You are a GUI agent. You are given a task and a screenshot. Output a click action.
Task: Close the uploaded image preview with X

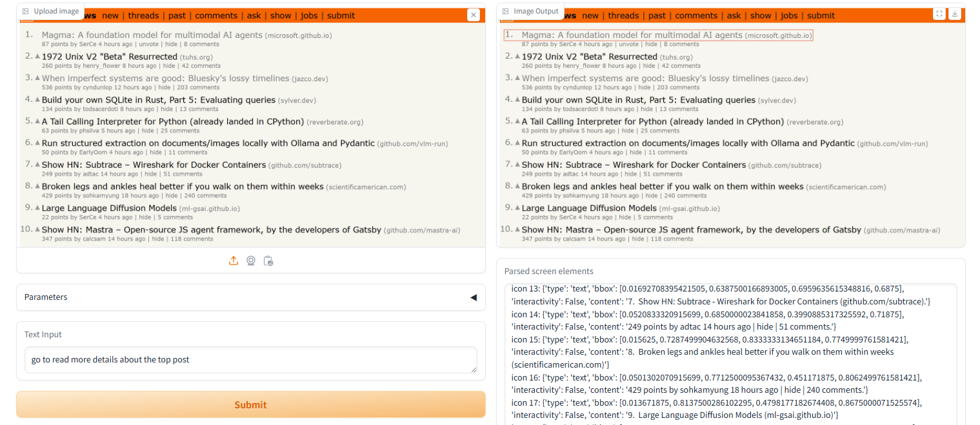473,15
